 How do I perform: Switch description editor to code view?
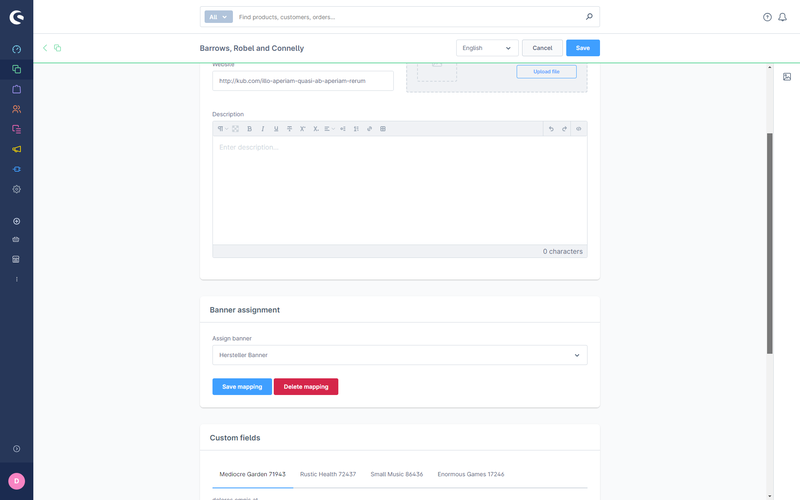[x=579, y=129]
